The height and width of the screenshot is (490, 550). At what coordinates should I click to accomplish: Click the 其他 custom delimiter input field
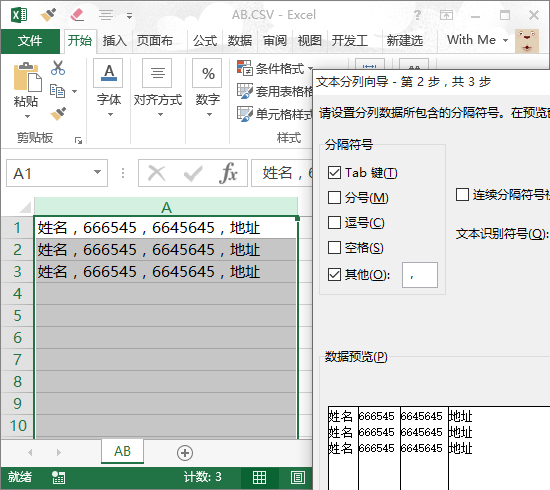pyautogui.click(x=420, y=275)
